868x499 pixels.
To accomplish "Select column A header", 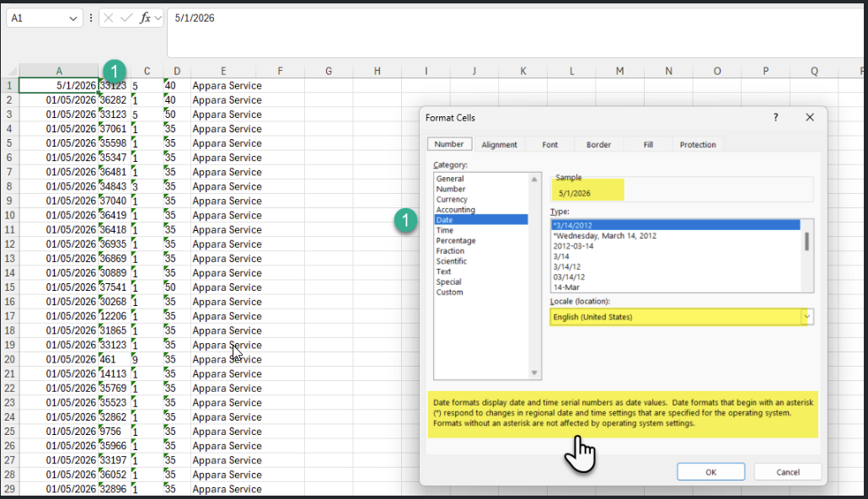I will coord(59,71).
